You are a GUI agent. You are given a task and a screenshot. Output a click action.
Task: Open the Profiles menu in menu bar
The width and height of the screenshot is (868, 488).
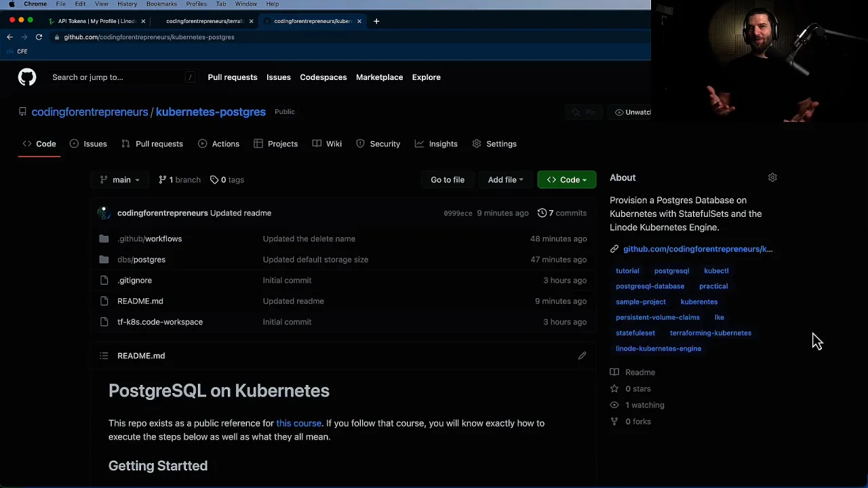tap(196, 4)
